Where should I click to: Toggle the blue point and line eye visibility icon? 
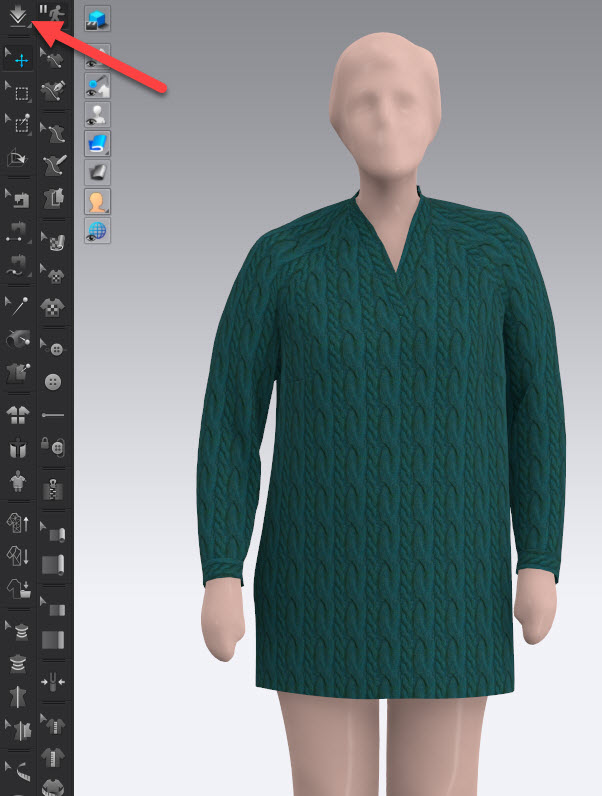pos(97,85)
